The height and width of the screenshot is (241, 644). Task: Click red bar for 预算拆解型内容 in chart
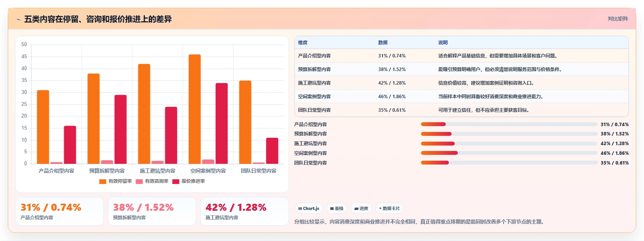(x=120, y=129)
